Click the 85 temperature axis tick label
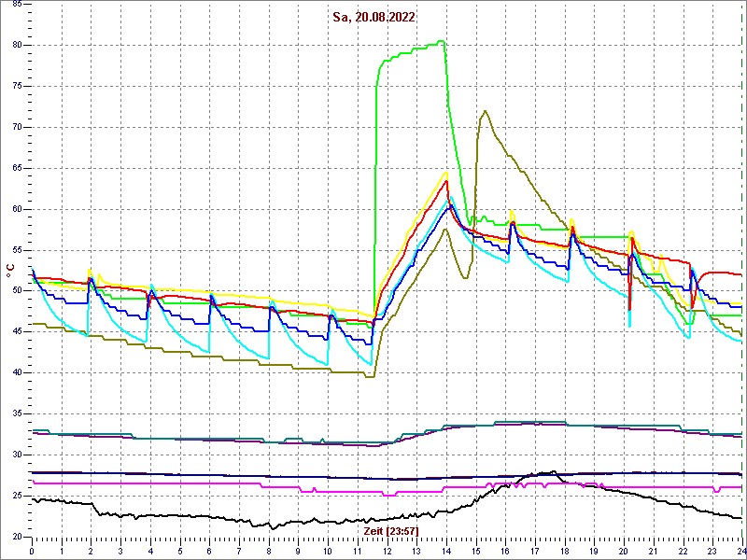The image size is (747, 560). point(15,5)
